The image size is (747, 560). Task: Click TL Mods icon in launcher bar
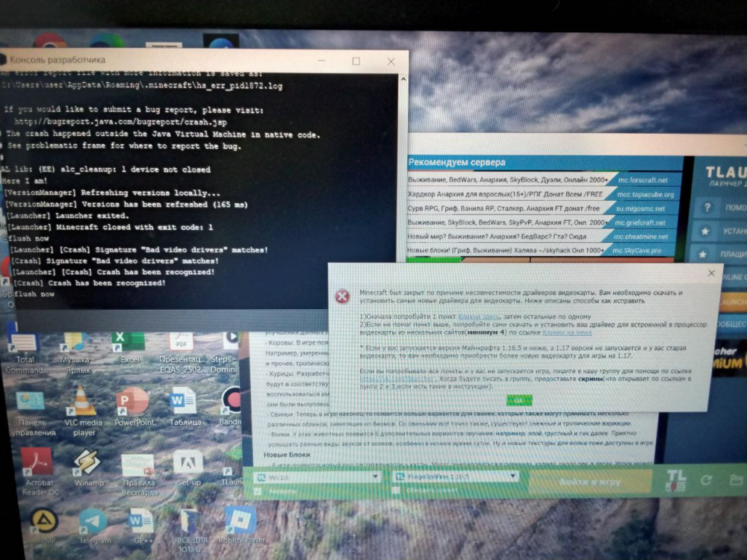676,479
